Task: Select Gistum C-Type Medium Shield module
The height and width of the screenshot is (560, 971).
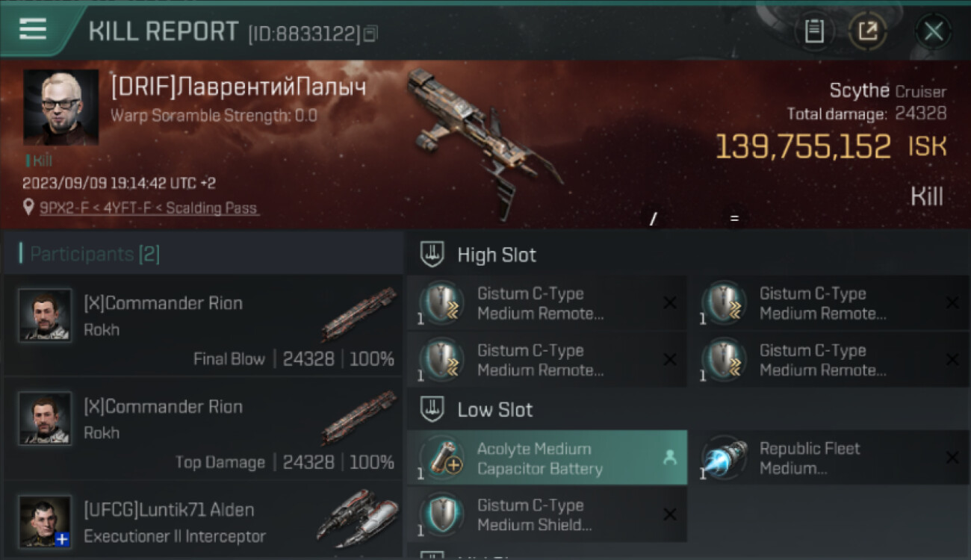Action: pos(547,514)
